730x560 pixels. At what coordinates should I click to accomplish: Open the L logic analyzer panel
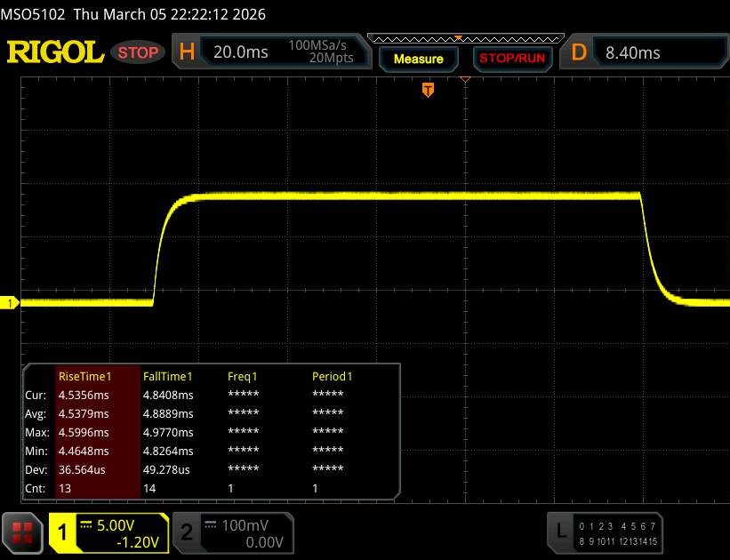coord(561,531)
